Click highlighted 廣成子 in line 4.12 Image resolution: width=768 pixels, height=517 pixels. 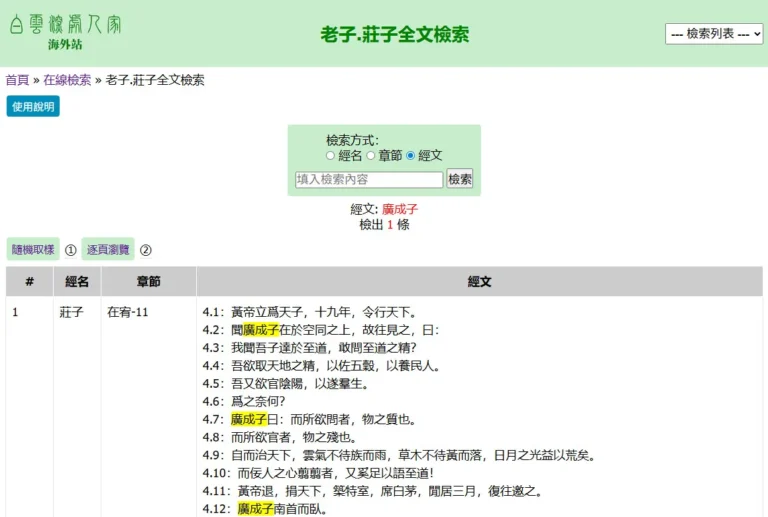pyautogui.click(x=255, y=509)
